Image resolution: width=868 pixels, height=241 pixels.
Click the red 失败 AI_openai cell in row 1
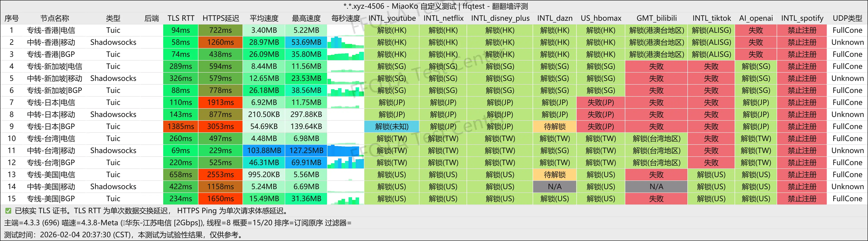coord(756,30)
